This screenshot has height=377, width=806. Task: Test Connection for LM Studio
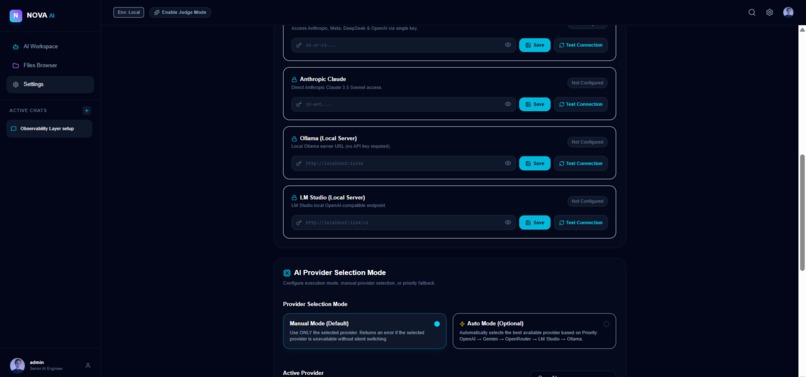click(581, 222)
